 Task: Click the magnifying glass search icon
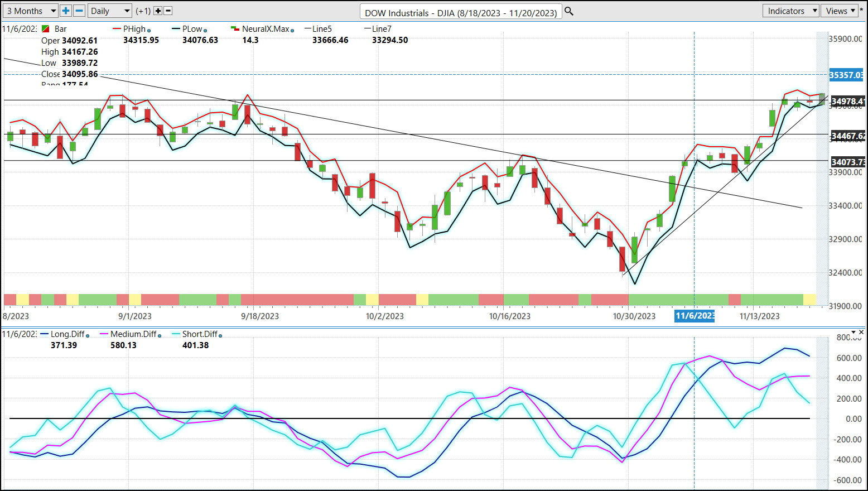[x=569, y=11]
